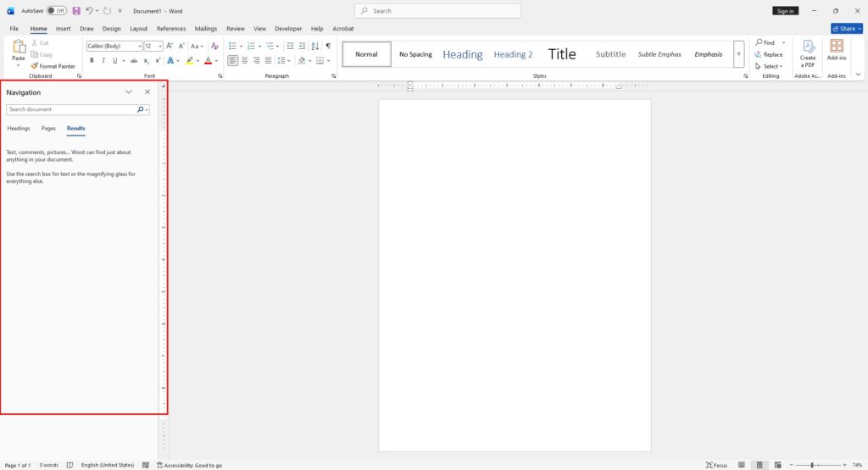This screenshot has height=470, width=868.
Task: Open the Developer tab
Action: (x=288, y=29)
